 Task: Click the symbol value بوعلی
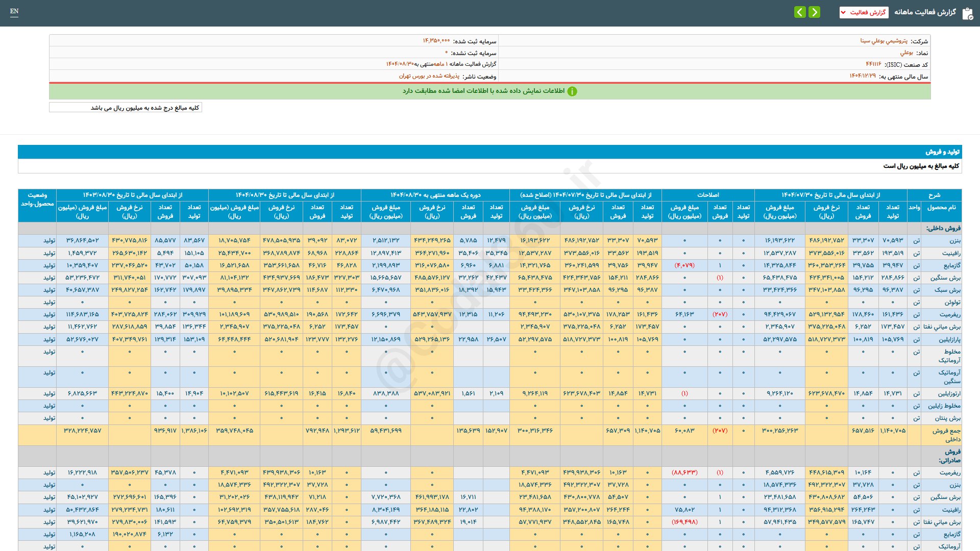pos(906,53)
